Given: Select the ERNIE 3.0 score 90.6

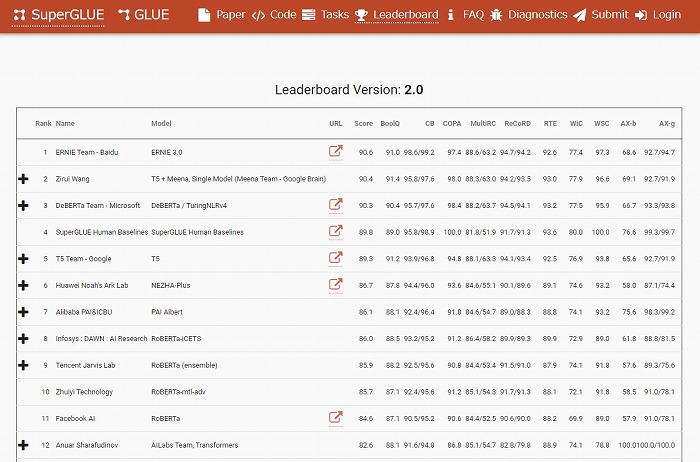Looking at the screenshot, I should (366, 152).
